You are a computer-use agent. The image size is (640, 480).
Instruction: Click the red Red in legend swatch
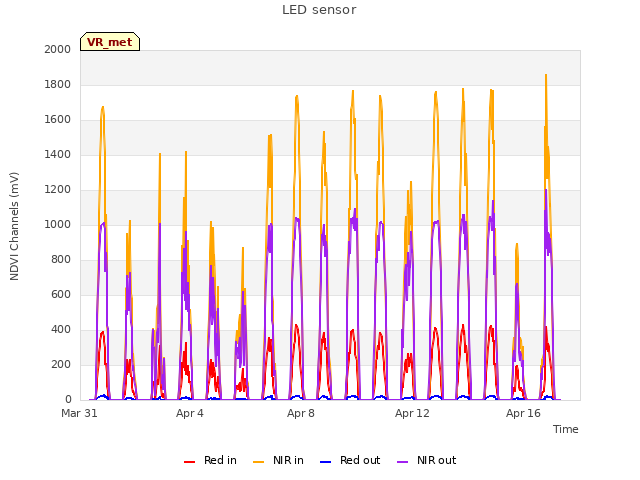click(x=189, y=462)
